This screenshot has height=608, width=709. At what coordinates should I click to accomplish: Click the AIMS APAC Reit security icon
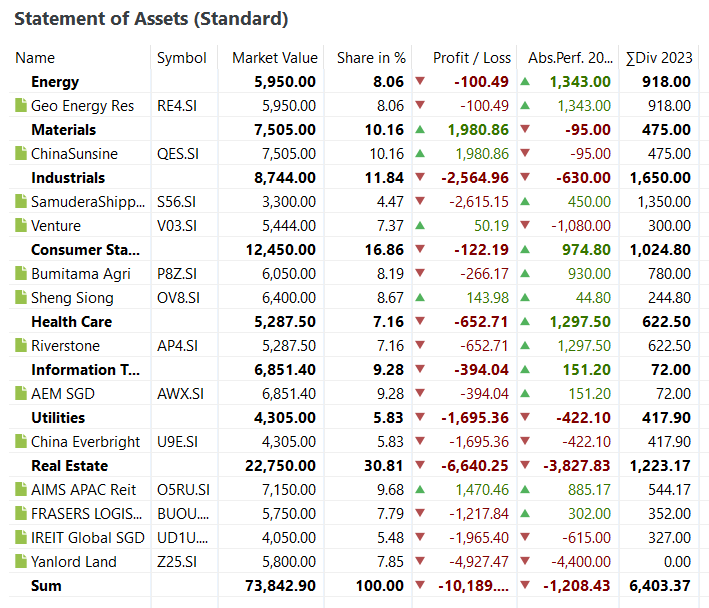(21, 490)
